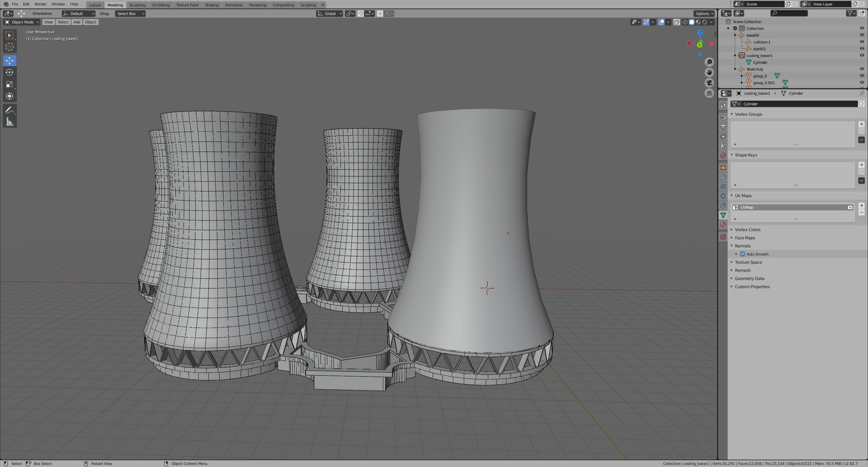The width and height of the screenshot is (868, 467).
Task: Click the mesh name field Cylinder
Action: [x=799, y=104]
